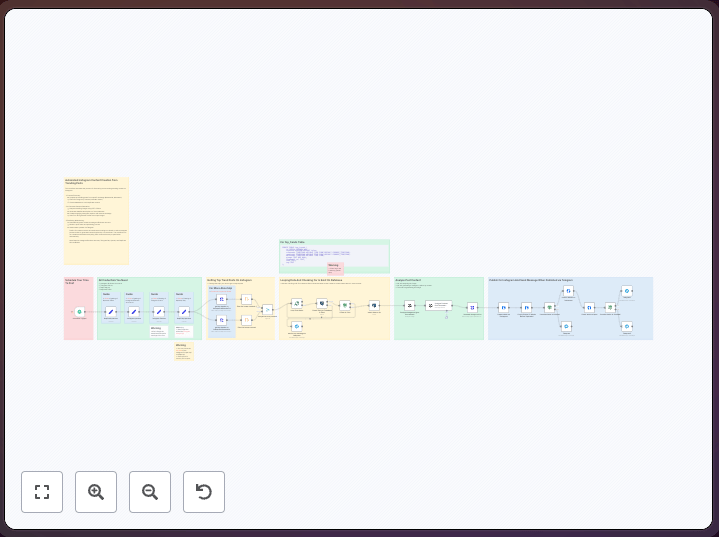Select the Facebook node before the last If node
Screen dimensions: 719x537
click(589, 308)
